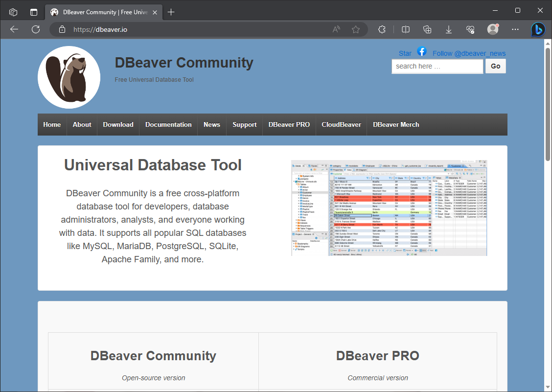552x392 pixels.
Task: Open the DBeaver PRO menu item
Action: pos(289,125)
